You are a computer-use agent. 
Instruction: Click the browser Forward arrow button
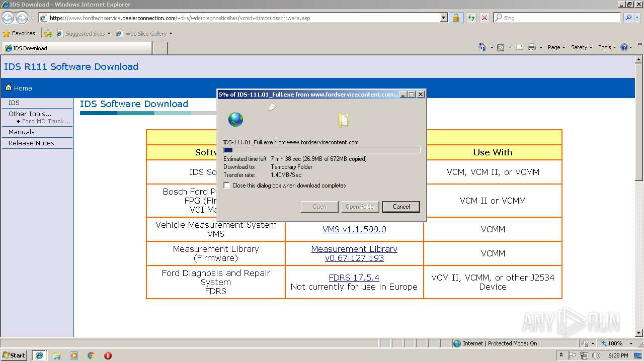pos(22,18)
